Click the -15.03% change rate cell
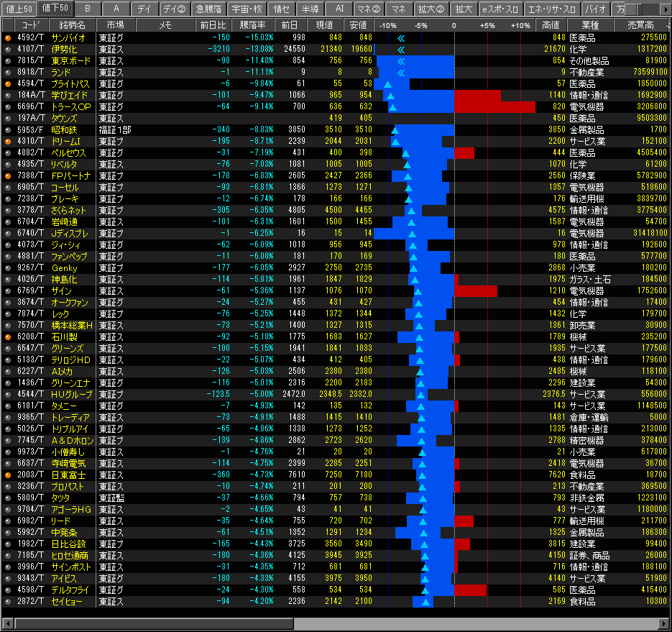This screenshot has width=672, height=632. (259, 37)
